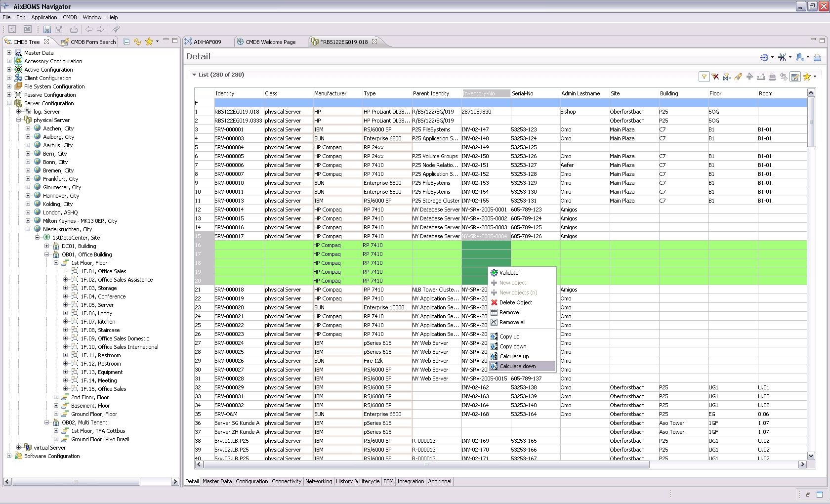Choose Calculate down from context menu
The width and height of the screenshot is (830, 504).
[517, 366]
